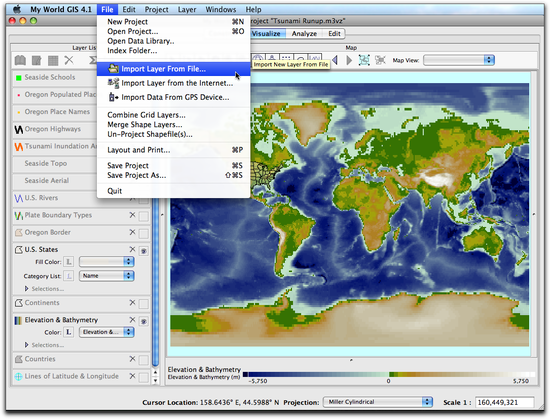Click the edit note icon in Layer List toolbar
The image size is (550, 419).
tap(36, 60)
